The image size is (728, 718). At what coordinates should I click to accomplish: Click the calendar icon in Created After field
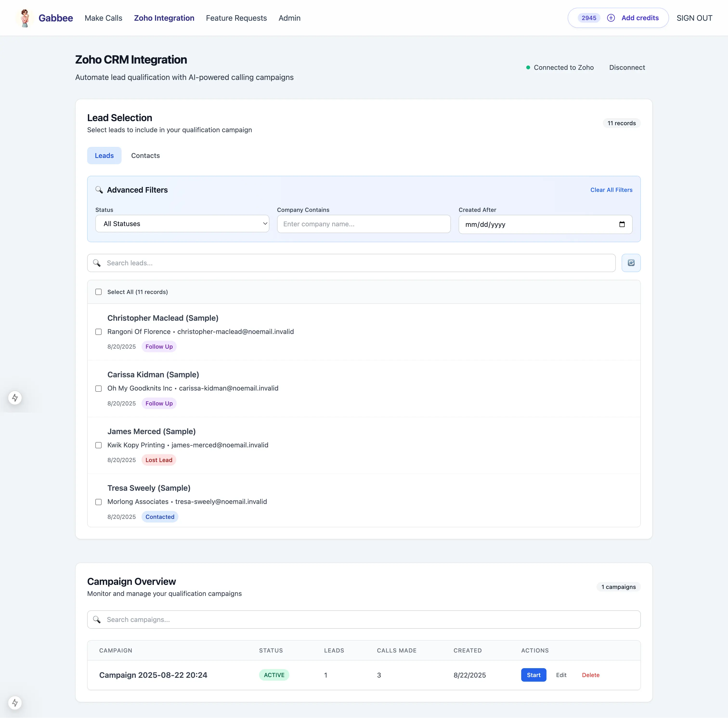point(622,224)
